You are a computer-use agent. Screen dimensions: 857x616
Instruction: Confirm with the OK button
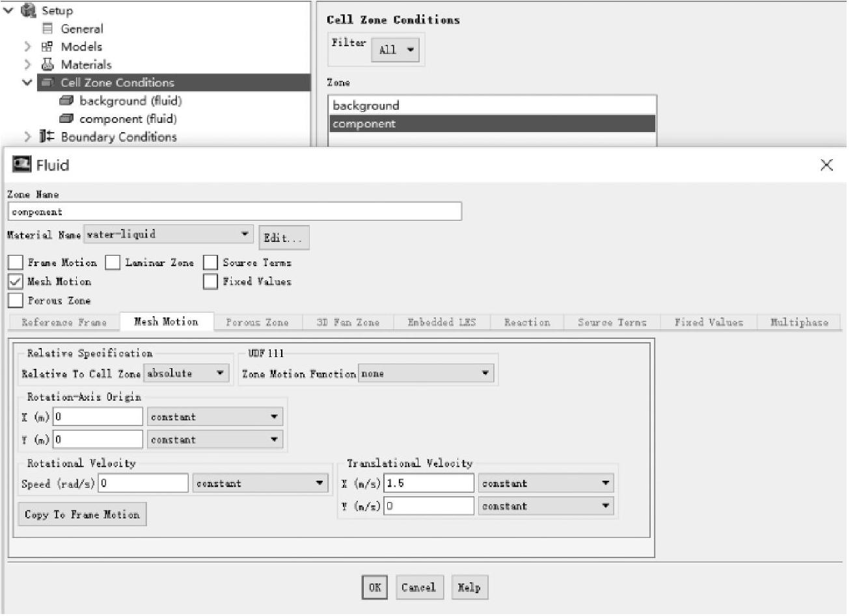pyautogui.click(x=375, y=587)
